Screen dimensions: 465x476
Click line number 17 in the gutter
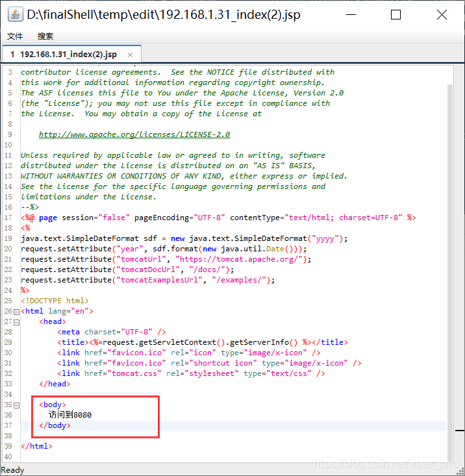[8, 218]
